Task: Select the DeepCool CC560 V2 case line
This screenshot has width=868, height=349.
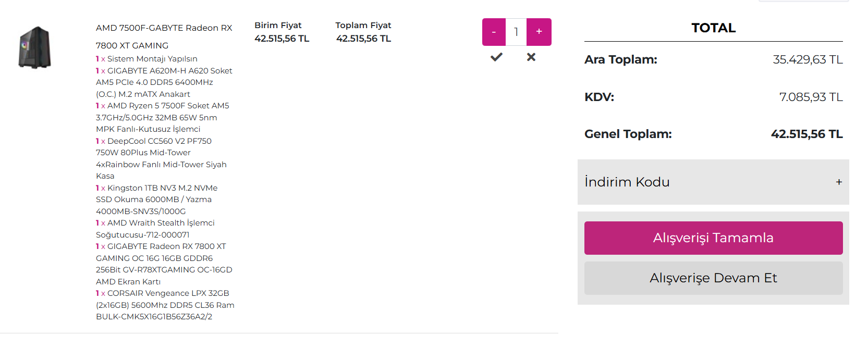Action: pos(161,158)
